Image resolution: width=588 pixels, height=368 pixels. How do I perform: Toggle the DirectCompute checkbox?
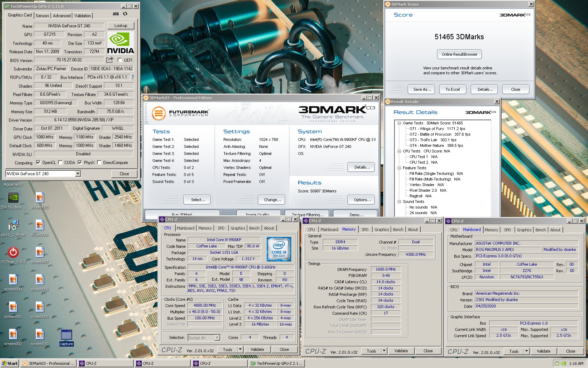click(99, 162)
